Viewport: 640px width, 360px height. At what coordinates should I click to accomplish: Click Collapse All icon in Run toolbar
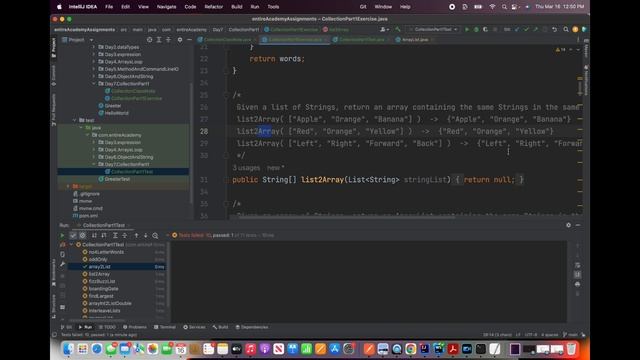coord(124,236)
